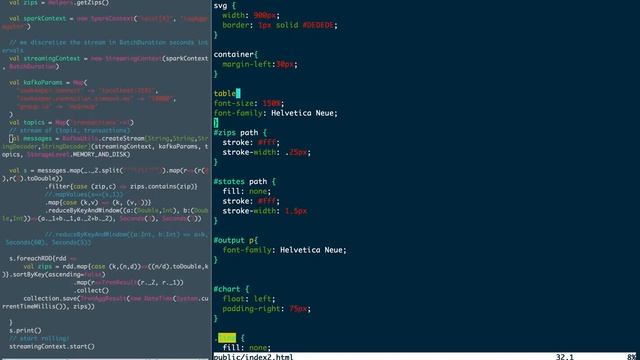
Task: Click the '#output p{' selector line
Action: point(236,240)
